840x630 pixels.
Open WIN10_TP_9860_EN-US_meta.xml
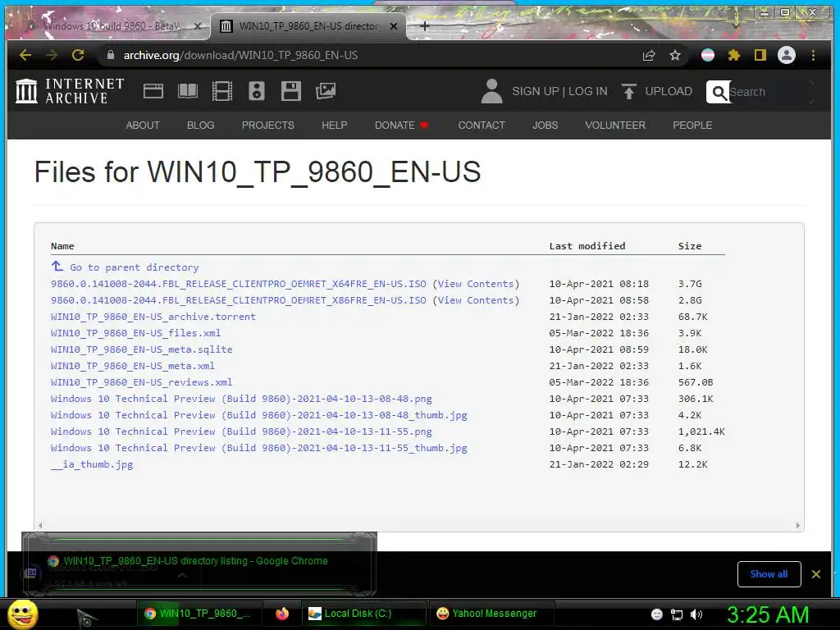click(133, 366)
